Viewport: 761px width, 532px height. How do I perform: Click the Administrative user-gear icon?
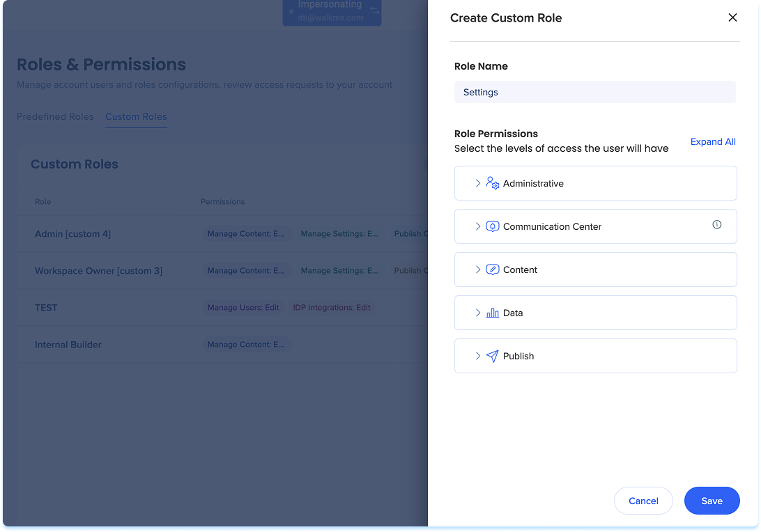(x=492, y=183)
